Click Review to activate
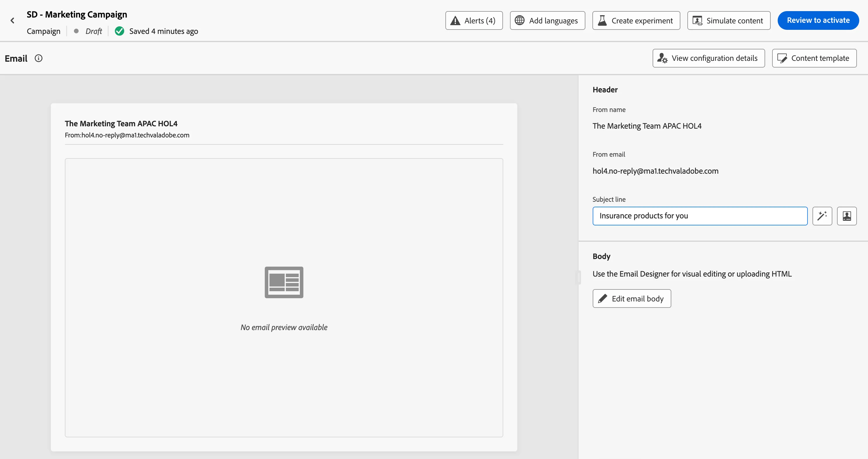The image size is (868, 459). click(x=818, y=20)
